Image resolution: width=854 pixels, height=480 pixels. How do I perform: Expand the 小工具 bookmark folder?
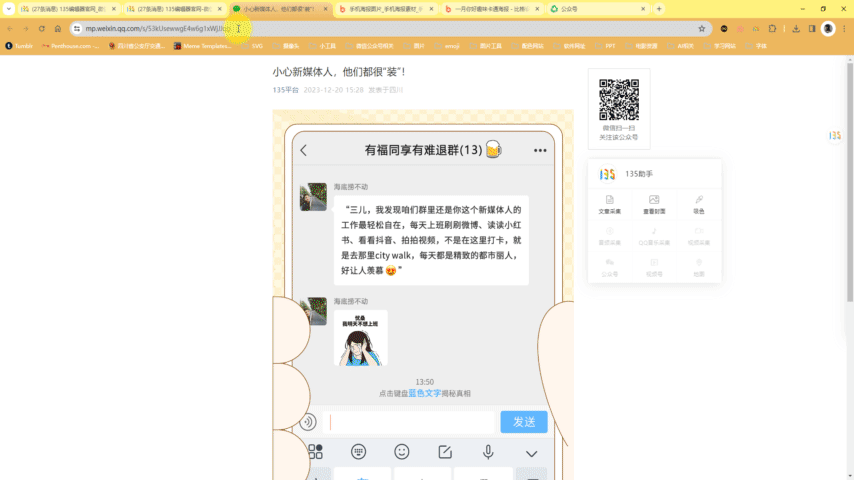(x=323, y=46)
